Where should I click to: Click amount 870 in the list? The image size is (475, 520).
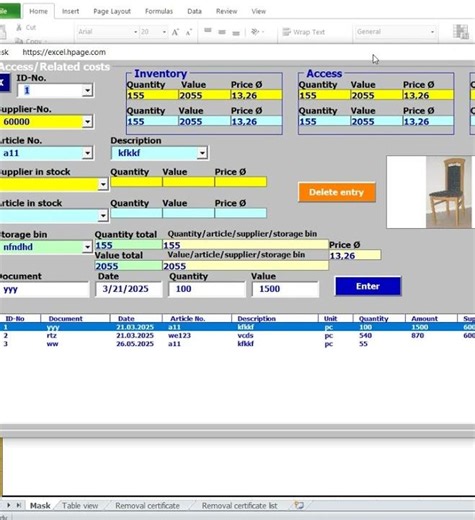click(417, 335)
